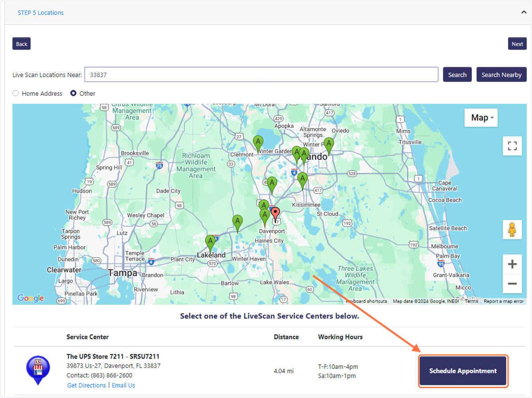
Task: Click the Service Center column header
Action: pos(87,337)
